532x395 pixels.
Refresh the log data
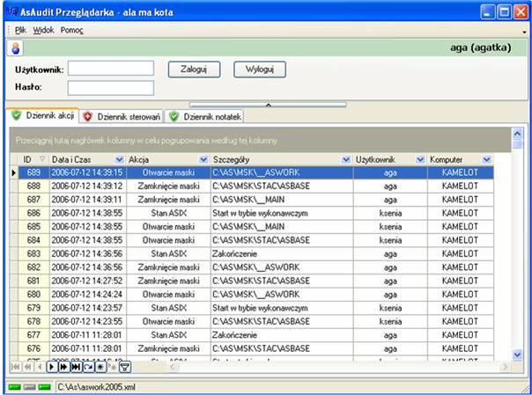tap(88, 367)
